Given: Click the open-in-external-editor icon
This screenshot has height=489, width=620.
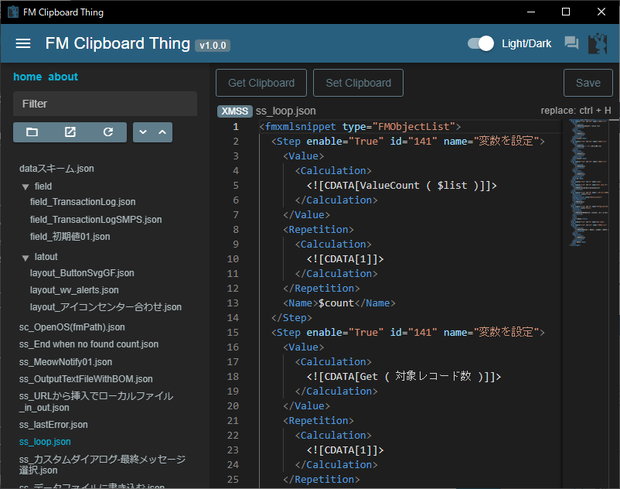Looking at the screenshot, I should [70, 132].
